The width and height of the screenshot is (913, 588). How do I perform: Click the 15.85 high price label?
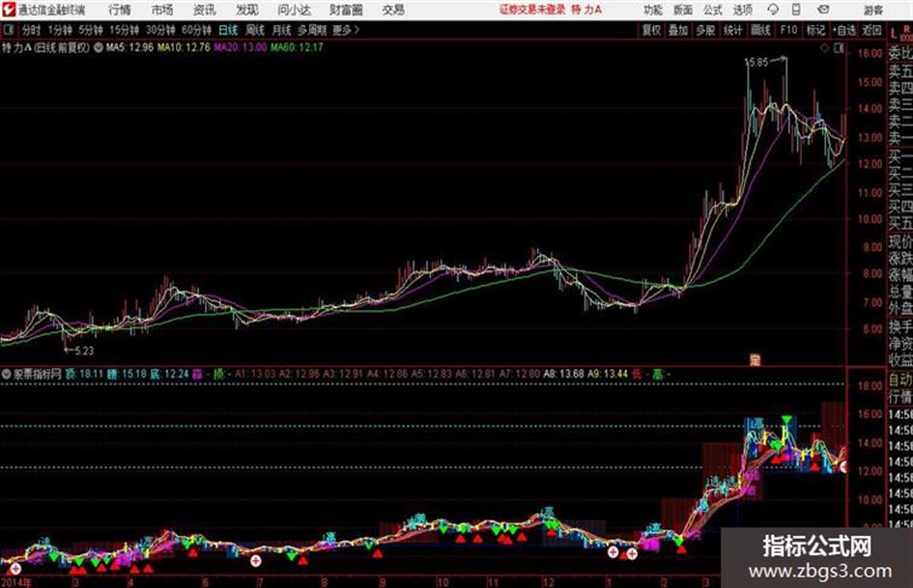[x=756, y=62]
